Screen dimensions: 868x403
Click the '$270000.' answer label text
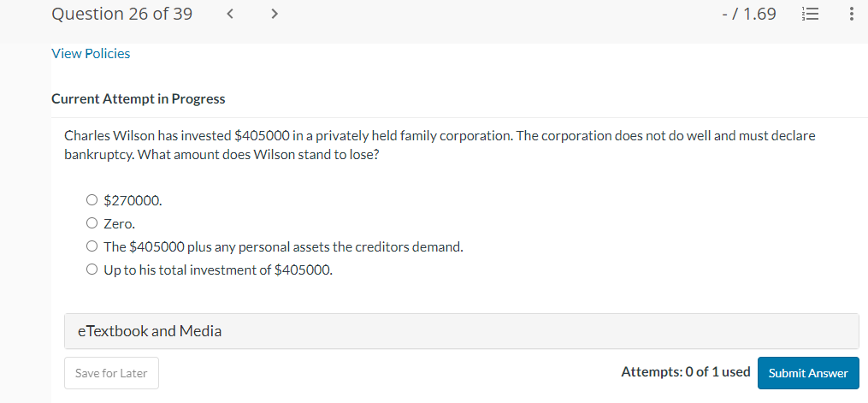tap(133, 201)
